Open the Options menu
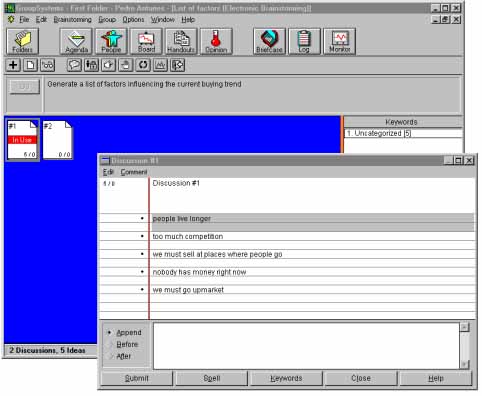This screenshot has height=396, width=482. coord(133,20)
